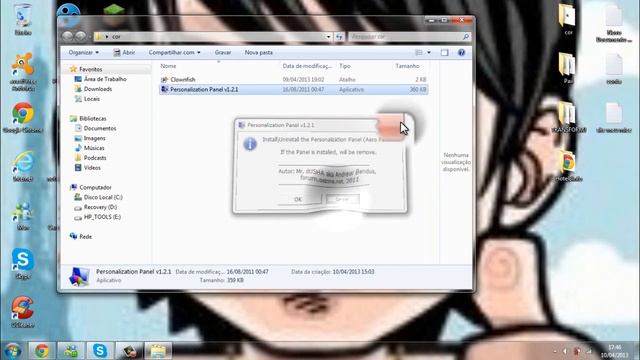This screenshot has width=640, height=360.
Task: Click the search magnifier icon
Action: tap(466, 37)
